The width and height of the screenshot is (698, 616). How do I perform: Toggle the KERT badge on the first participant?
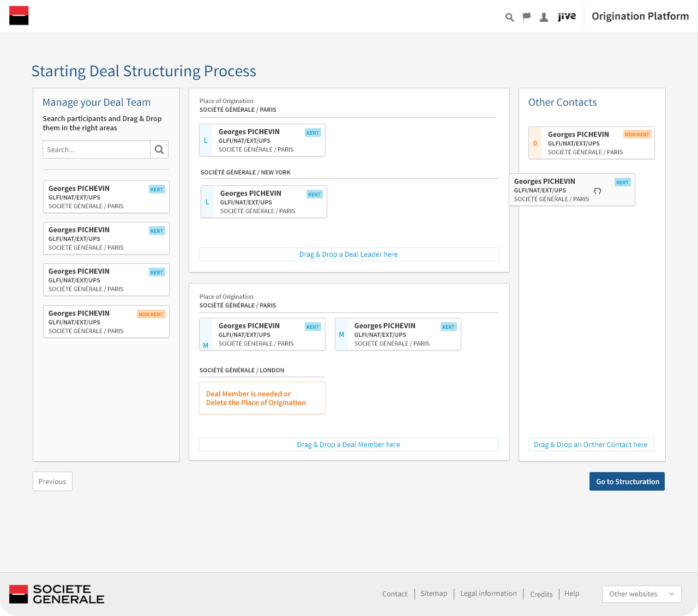(157, 189)
